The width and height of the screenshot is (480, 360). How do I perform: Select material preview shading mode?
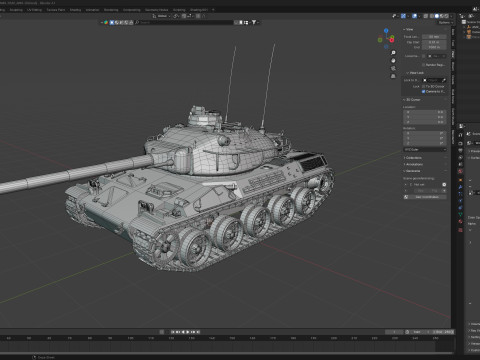pyautogui.click(x=442, y=16)
